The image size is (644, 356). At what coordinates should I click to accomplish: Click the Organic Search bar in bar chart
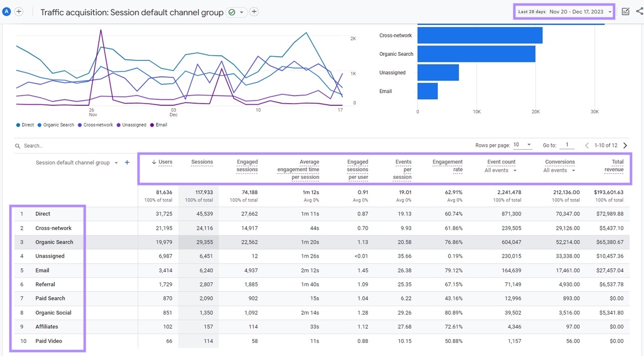[476, 54]
